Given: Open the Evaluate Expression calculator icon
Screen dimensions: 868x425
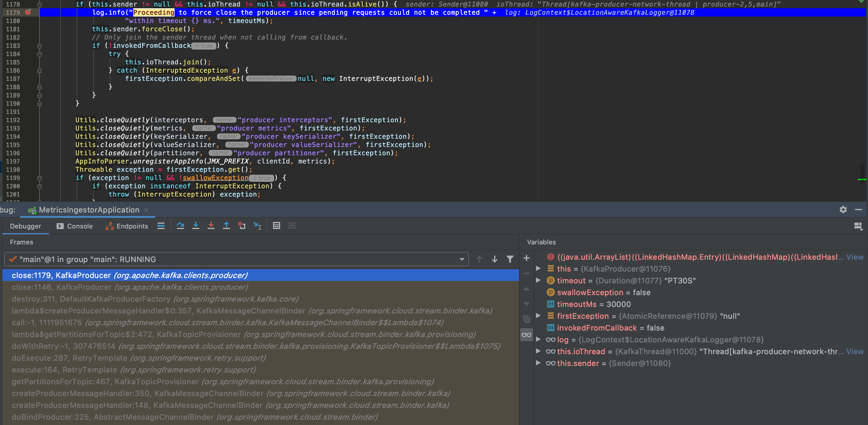Looking at the screenshot, I should tap(276, 226).
